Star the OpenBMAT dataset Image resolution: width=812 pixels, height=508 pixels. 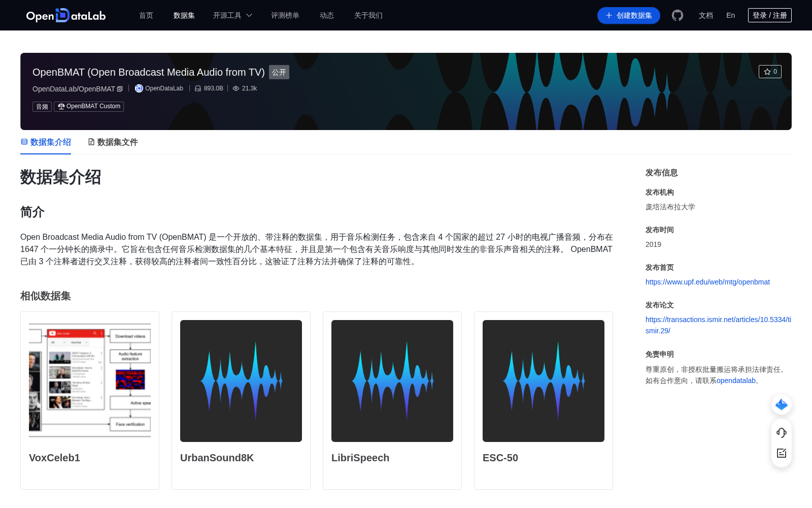click(x=770, y=72)
